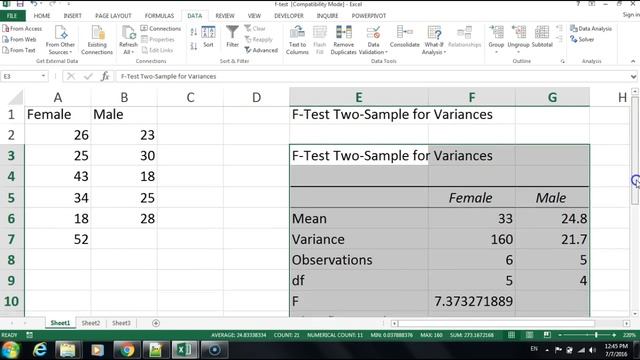Click the Clear filter button
The width and height of the screenshot is (640, 360).
coord(255,29)
